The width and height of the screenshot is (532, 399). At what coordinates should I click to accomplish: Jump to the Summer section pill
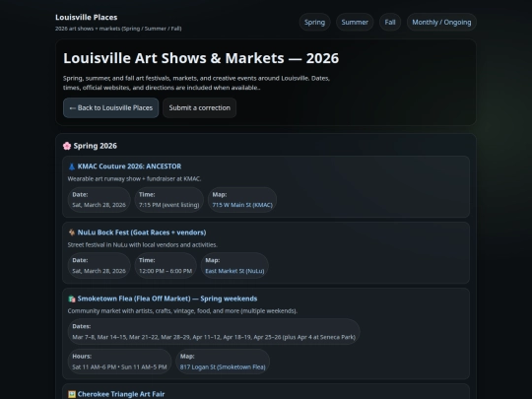[x=355, y=23]
